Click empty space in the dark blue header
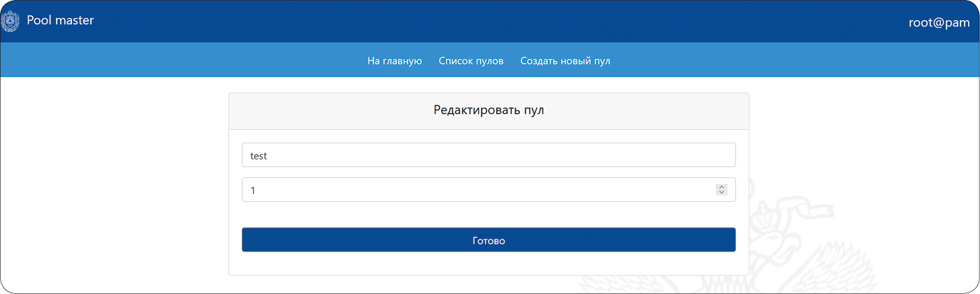980x294 pixels. click(x=489, y=21)
